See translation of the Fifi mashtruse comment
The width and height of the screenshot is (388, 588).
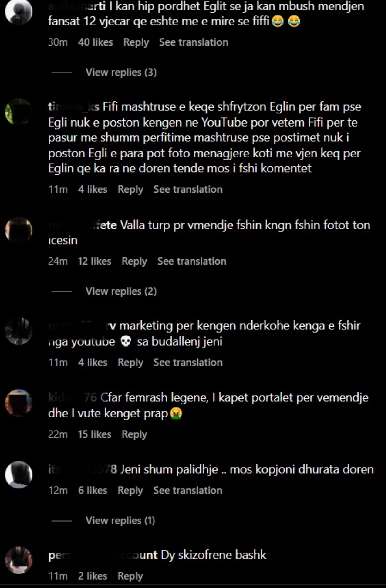click(188, 189)
